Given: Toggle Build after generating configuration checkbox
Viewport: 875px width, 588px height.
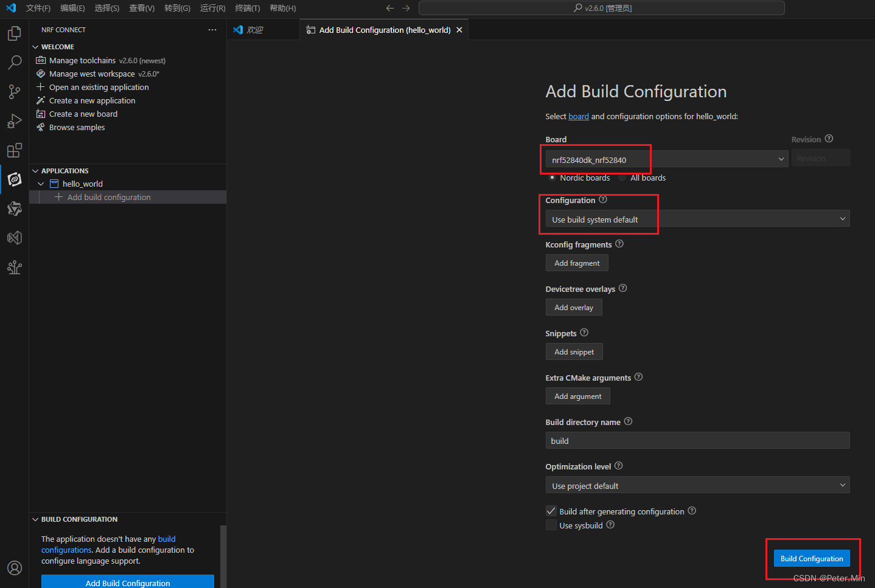Looking at the screenshot, I should (551, 511).
